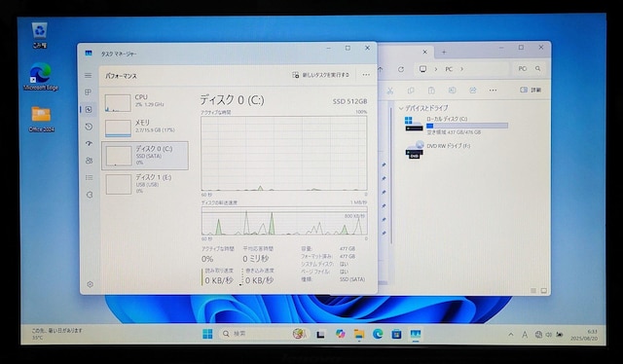Select Recycle Bin desktop icon
623x364 pixels.
point(39,35)
